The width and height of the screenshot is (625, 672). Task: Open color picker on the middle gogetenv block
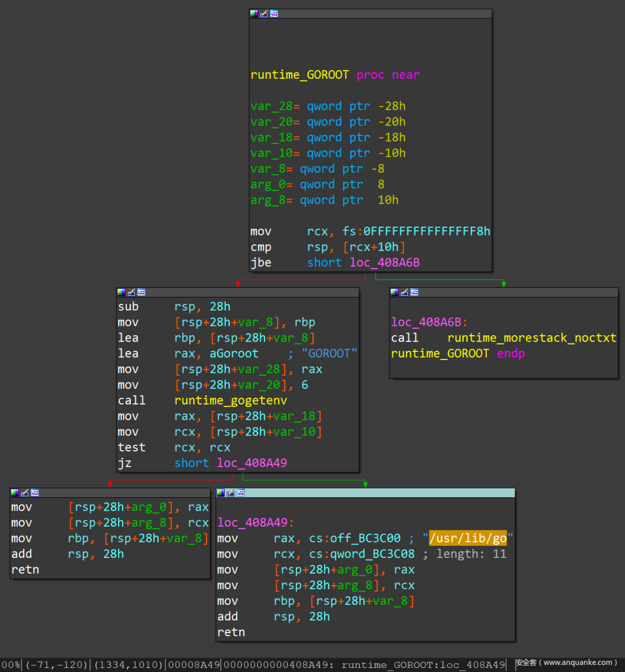point(122,292)
